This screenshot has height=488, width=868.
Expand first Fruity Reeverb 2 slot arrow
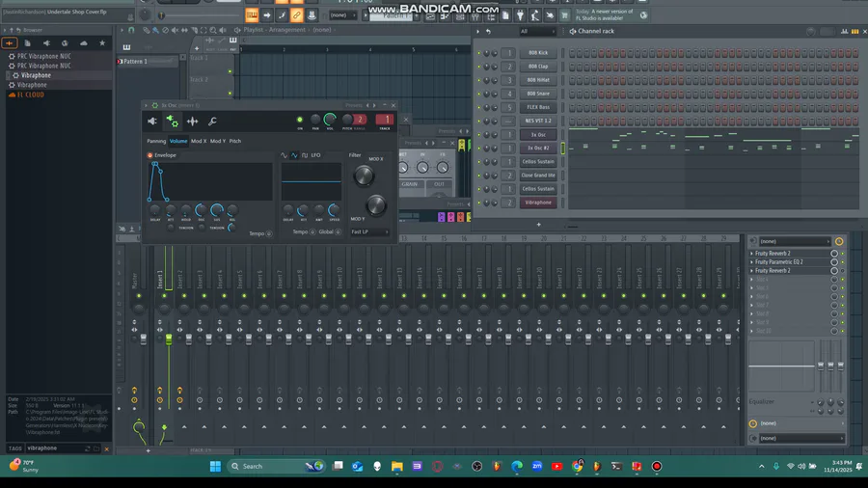[x=751, y=254]
